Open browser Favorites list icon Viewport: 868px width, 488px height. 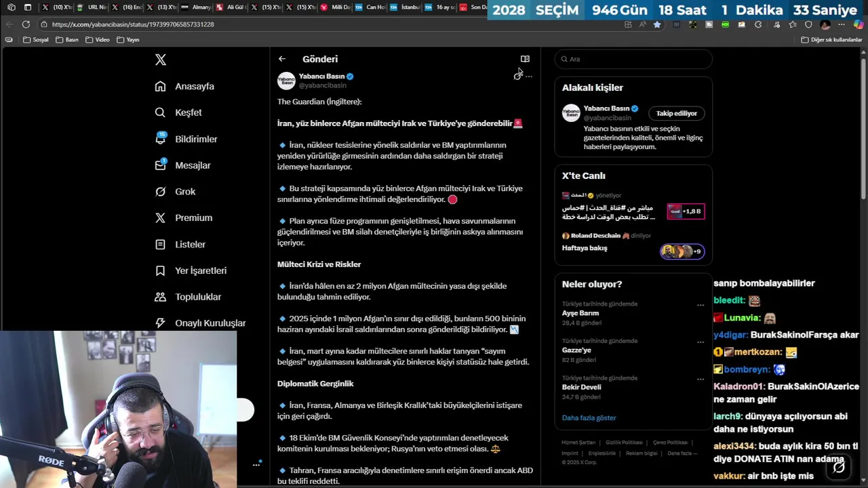792,24
